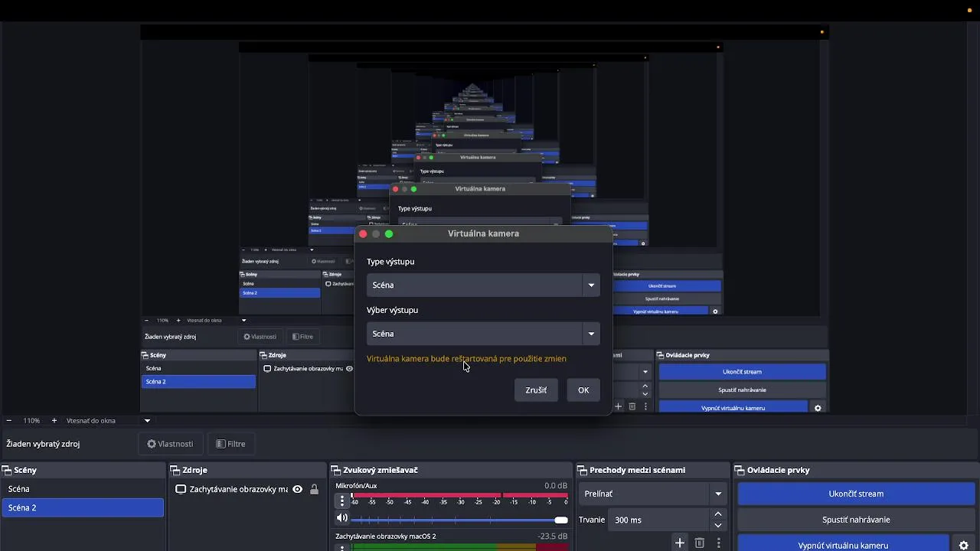The height and width of the screenshot is (551, 980).
Task: Open the Prelínať transition dropdown
Action: point(653,494)
